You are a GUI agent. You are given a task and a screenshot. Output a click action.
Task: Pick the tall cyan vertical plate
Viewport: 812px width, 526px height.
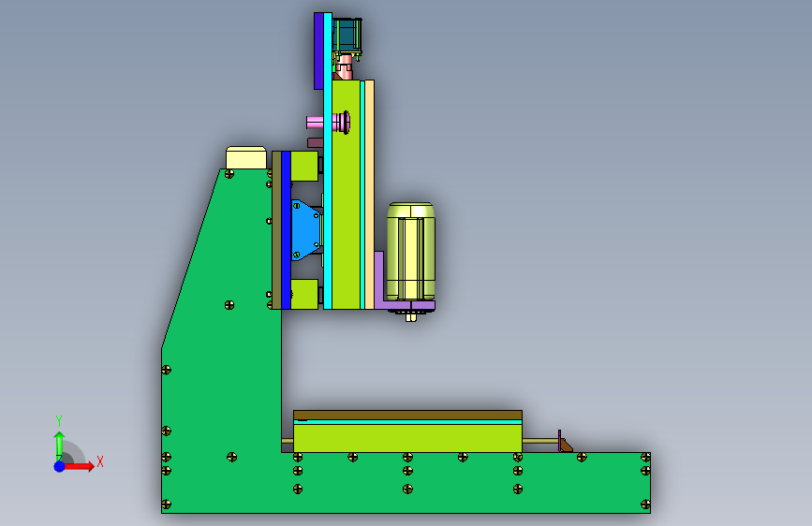(x=327, y=160)
